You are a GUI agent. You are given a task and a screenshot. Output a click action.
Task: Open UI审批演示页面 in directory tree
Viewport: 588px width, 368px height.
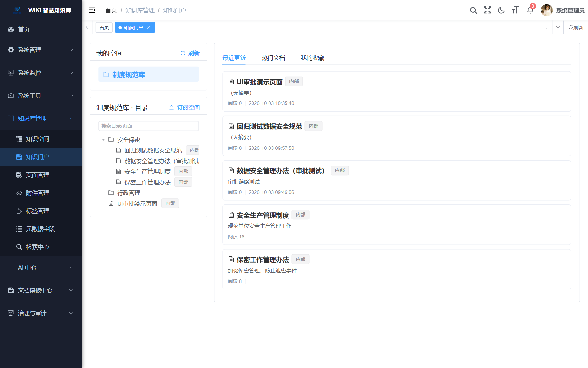coord(137,203)
